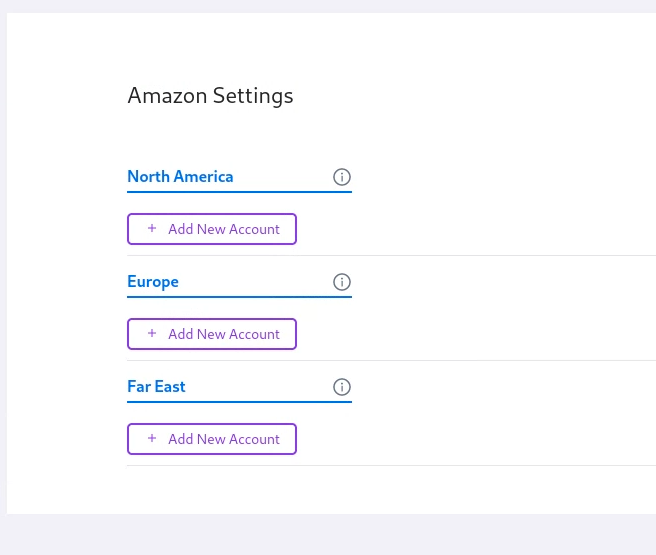Click the divider line below Europe's account button
The height and width of the screenshot is (555, 656).
pyautogui.click(x=392, y=360)
